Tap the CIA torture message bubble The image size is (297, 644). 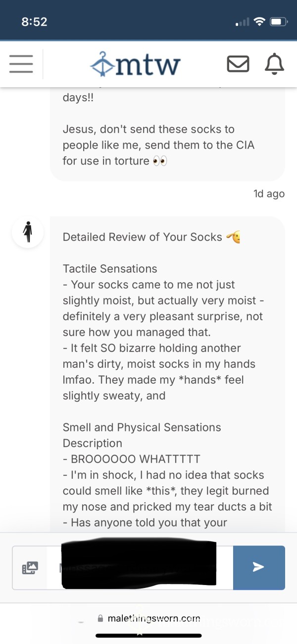[x=168, y=135]
